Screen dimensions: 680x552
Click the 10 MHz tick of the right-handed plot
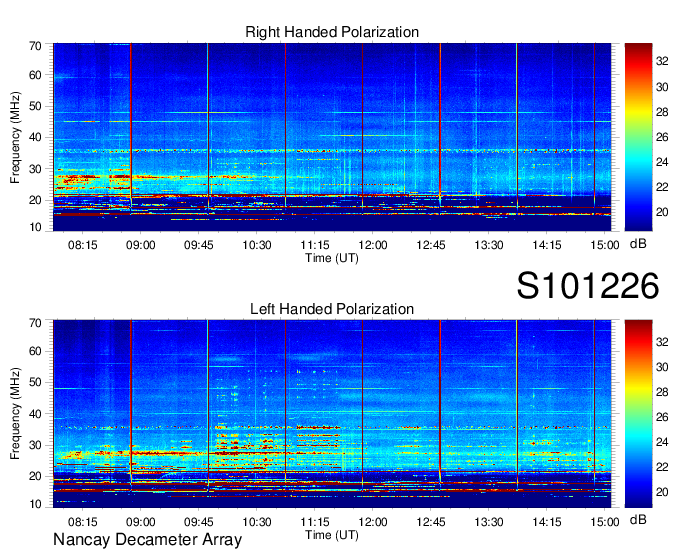35,227
